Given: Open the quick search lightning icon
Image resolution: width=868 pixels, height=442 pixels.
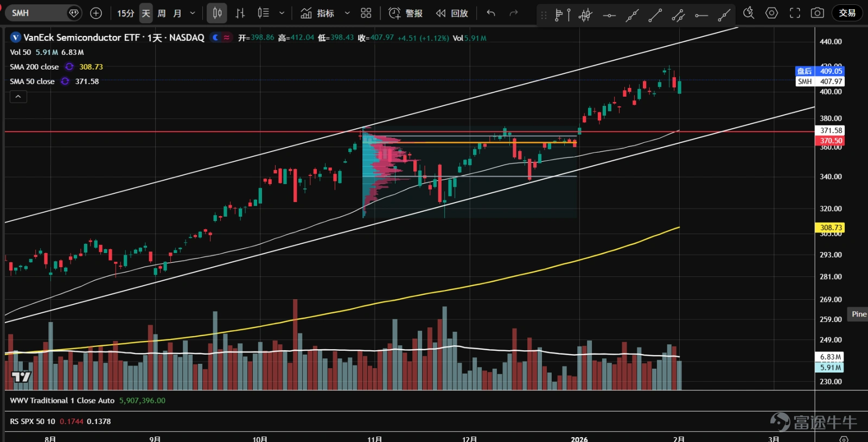Looking at the screenshot, I should 749,13.
